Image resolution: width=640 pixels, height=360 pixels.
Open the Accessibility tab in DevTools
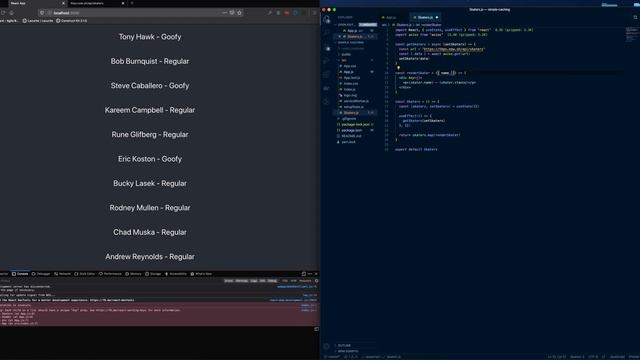176,274
